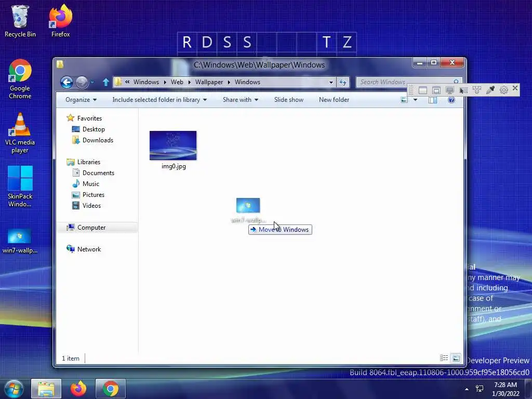This screenshot has width=532, height=399.
Task: Capture active window using capture toolbar
Action: tap(423, 90)
